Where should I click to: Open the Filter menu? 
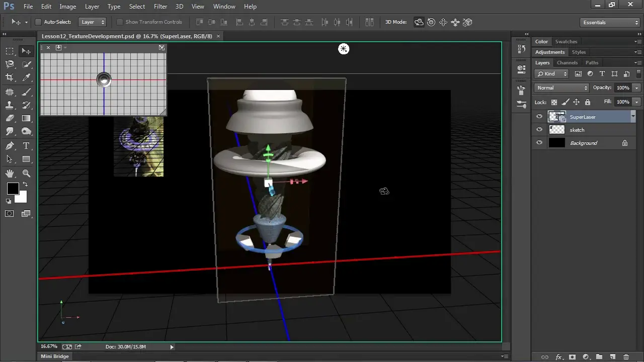click(160, 7)
